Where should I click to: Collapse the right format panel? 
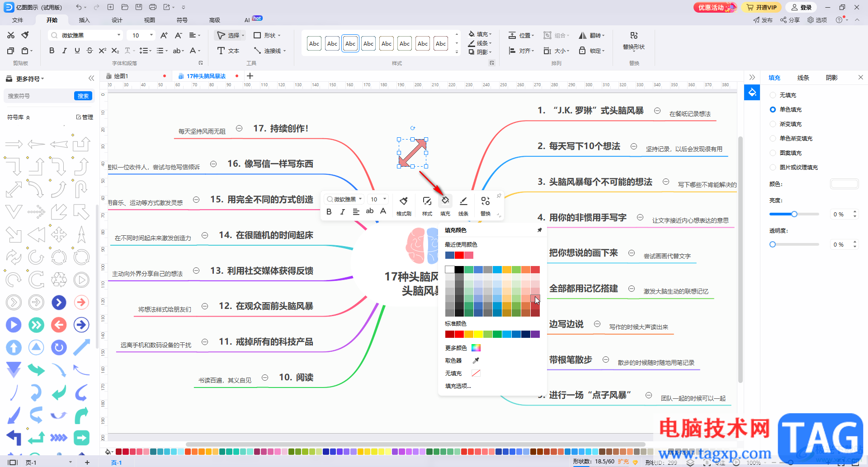[752, 77]
